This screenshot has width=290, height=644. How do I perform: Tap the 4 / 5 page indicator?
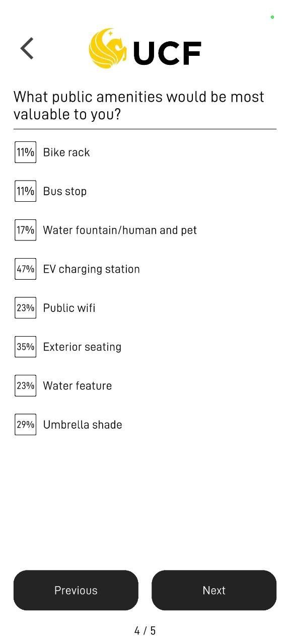click(x=145, y=630)
